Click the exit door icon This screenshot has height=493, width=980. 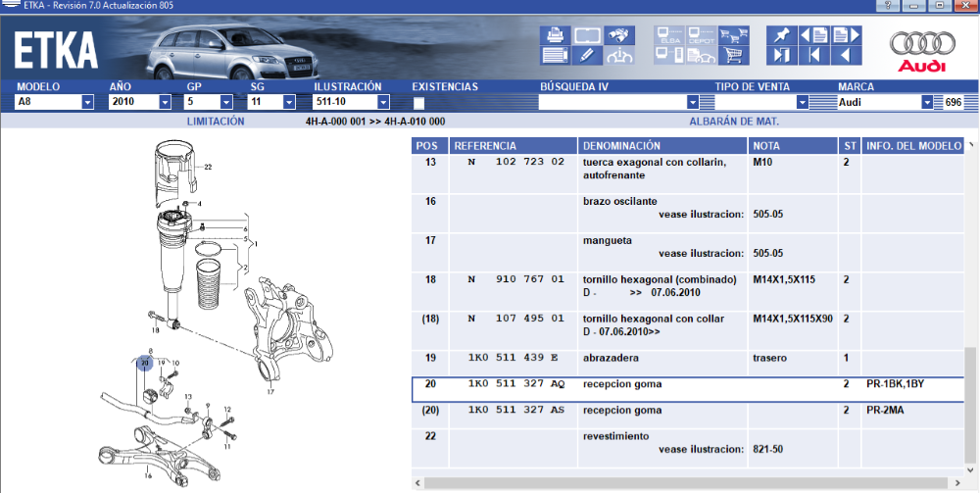pos(781,55)
